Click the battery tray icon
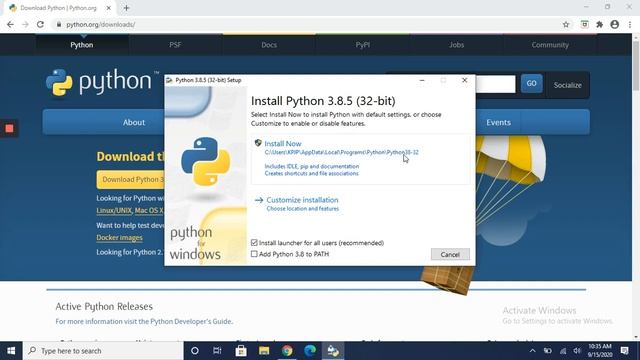The height and width of the screenshot is (360, 640). point(548,351)
